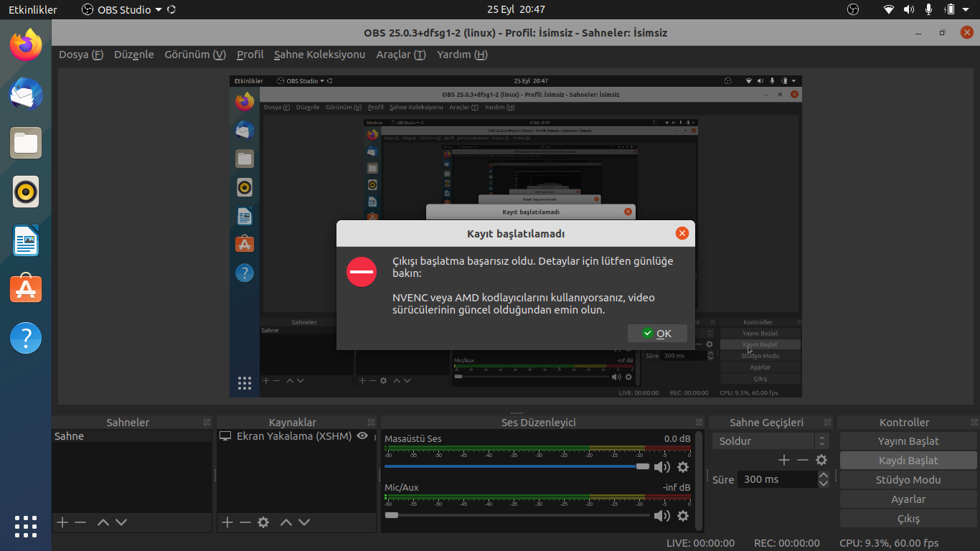The width and height of the screenshot is (980, 551).
Task: Move the scene up in the Sahneler panel
Action: pos(103,522)
